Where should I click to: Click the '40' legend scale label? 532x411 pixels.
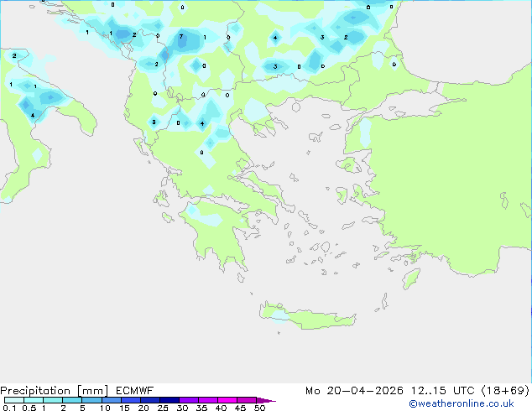coord(221,408)
